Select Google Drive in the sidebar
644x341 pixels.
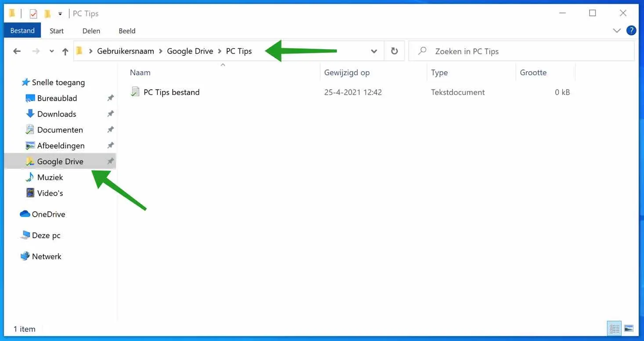(x=60, y=161)
